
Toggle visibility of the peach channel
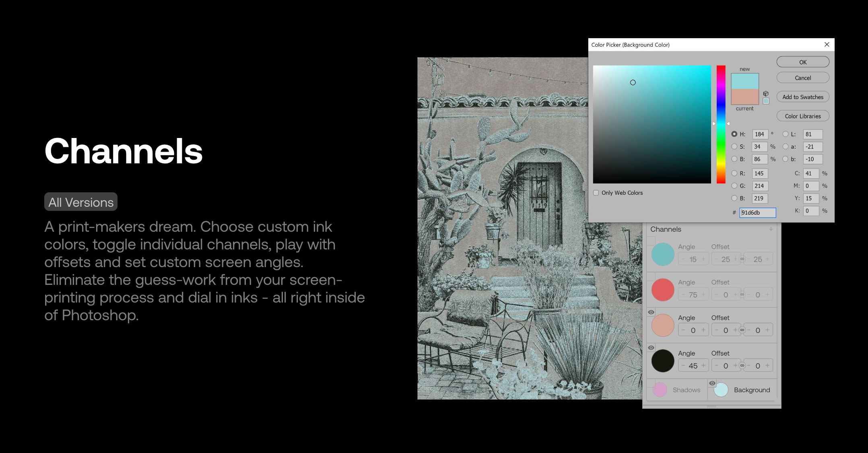[650, 312]
